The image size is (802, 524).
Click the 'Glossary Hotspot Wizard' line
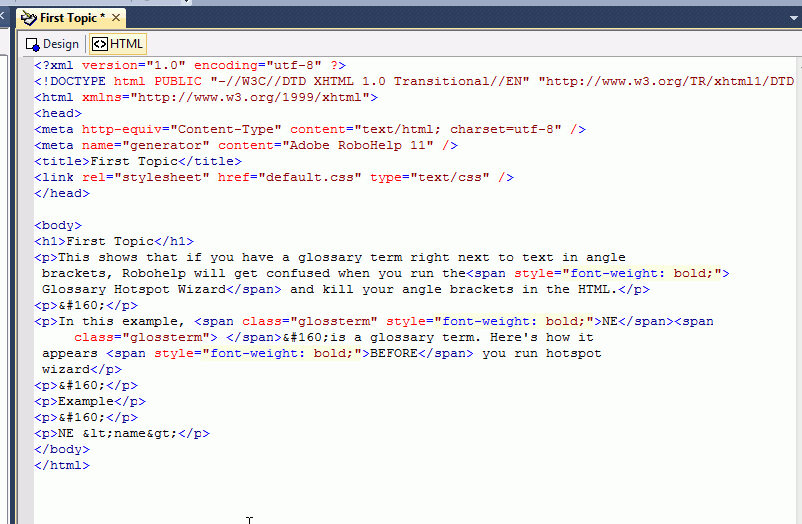[x=346, y=290]
